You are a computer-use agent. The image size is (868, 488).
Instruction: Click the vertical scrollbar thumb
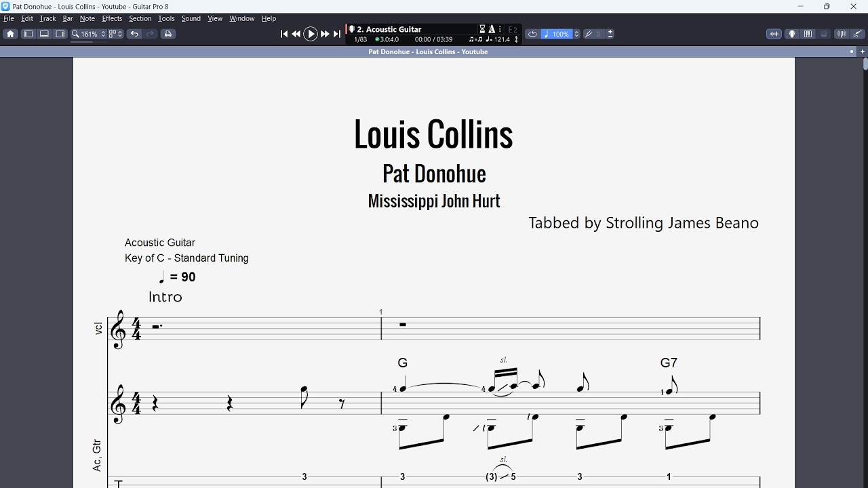865,64
